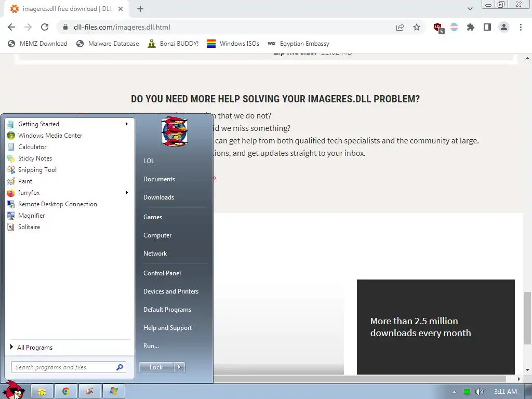Open Control Panel
This screenshot has width=532, height=399.
coord(162,273)
